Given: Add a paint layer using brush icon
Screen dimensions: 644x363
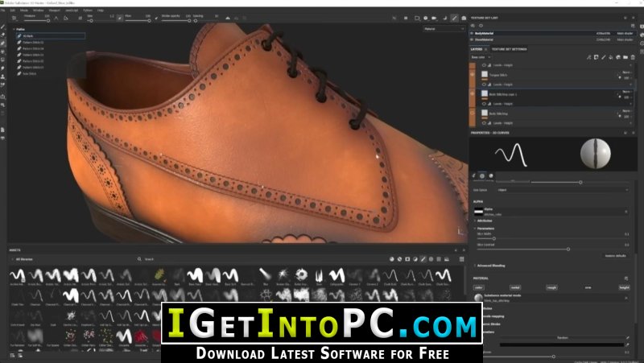Looking at the screenshot, I should pyautogui.click(x=603, y=57).
